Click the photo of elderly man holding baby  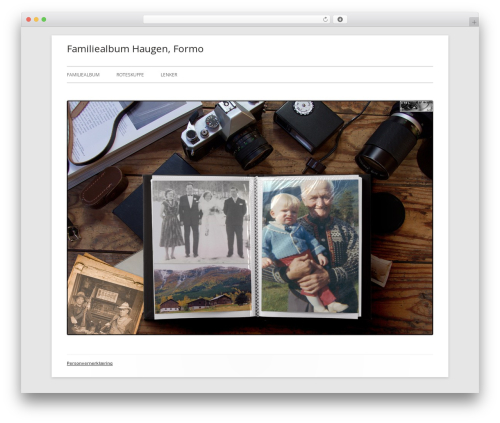pos(310,246)
